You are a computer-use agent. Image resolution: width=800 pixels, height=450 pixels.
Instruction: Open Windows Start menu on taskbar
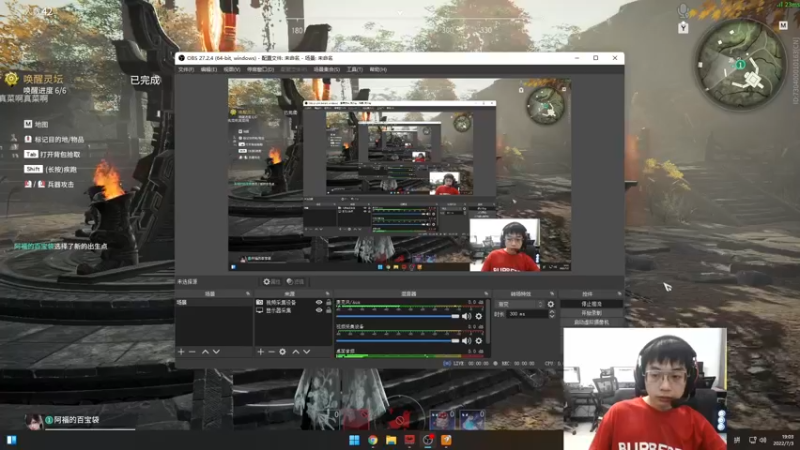pyautogui.click(x=354, y=440)
